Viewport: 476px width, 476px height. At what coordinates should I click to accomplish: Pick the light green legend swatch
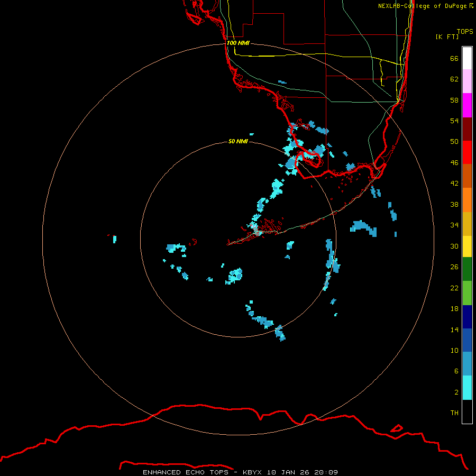pyautogui.click(x=467, y=293)
